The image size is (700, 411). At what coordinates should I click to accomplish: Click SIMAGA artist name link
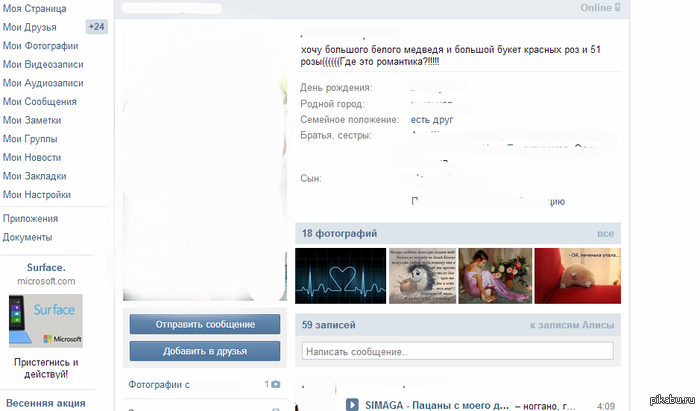pos(384,405)
